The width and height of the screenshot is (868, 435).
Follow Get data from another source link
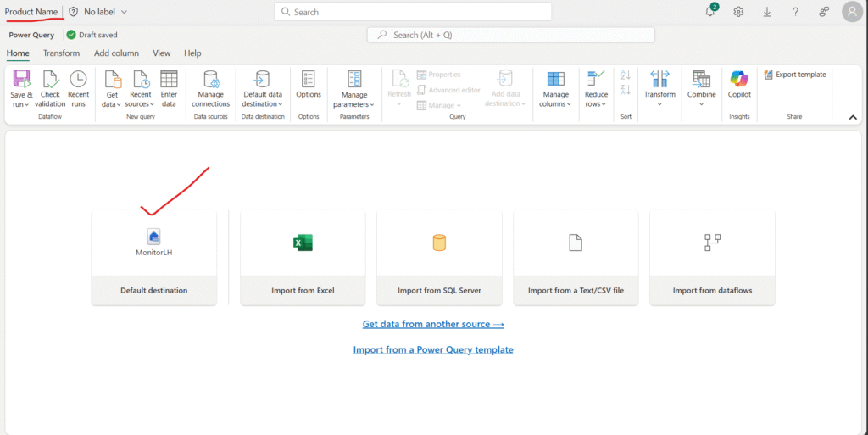pyautogui.click(x=433, y=324)
